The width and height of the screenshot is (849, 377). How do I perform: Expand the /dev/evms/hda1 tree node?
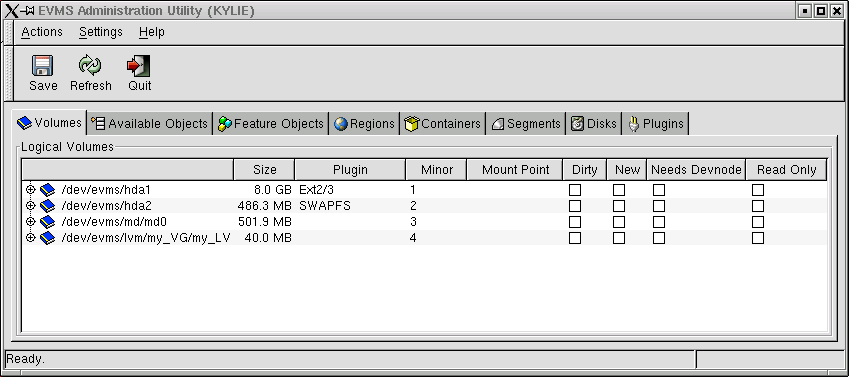30,190
